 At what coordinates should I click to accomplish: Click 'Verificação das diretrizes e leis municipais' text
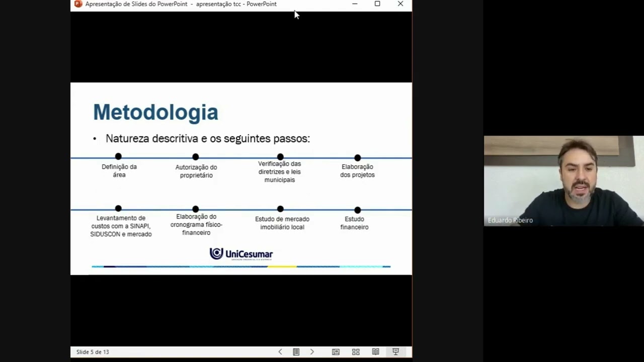(x=280, y=172)
